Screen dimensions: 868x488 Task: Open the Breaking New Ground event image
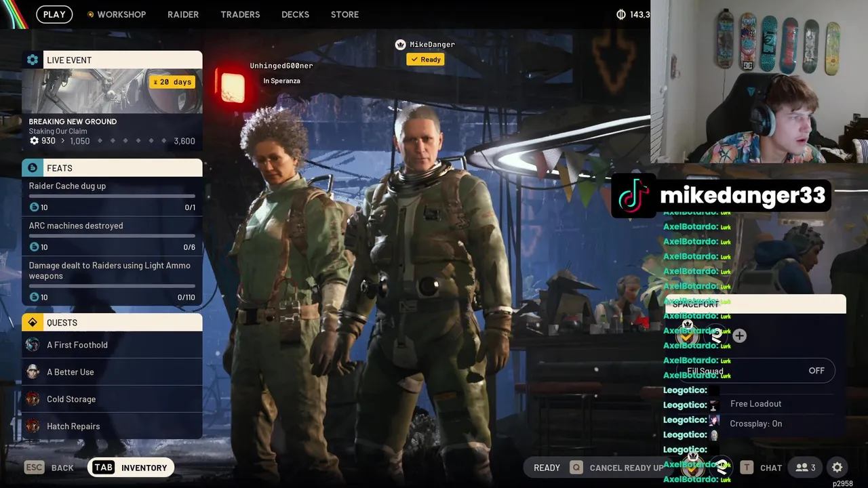coord(112,91)
